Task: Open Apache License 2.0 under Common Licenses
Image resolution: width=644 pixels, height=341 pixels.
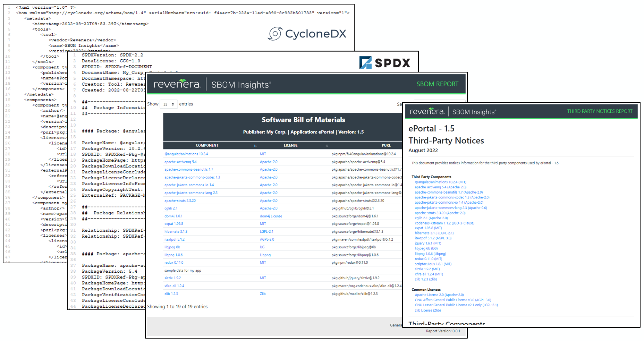Action: coord(439,295)
